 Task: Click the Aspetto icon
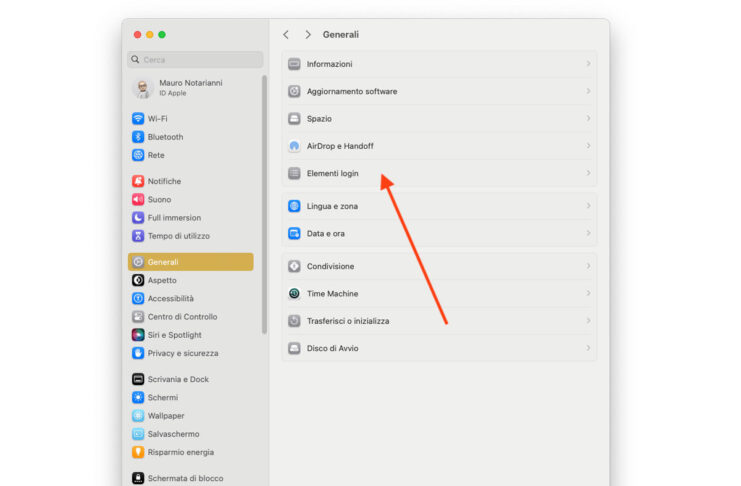click(138, 280)
